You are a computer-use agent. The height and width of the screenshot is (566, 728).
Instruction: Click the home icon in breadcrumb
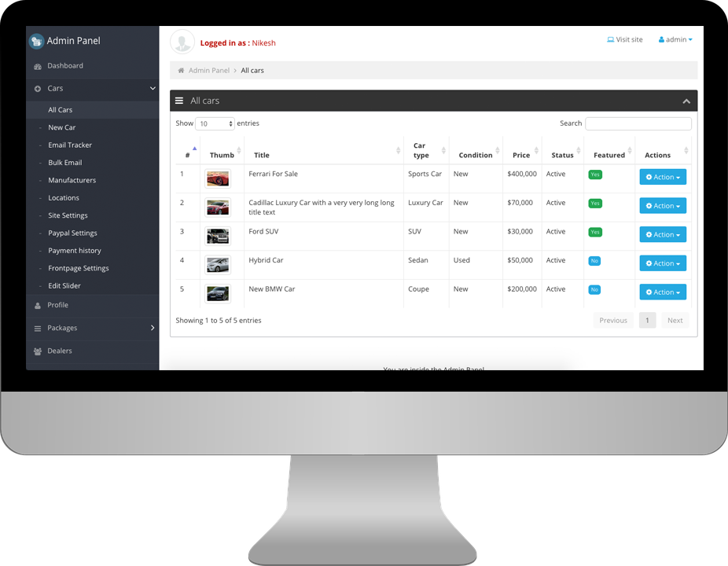181,71
